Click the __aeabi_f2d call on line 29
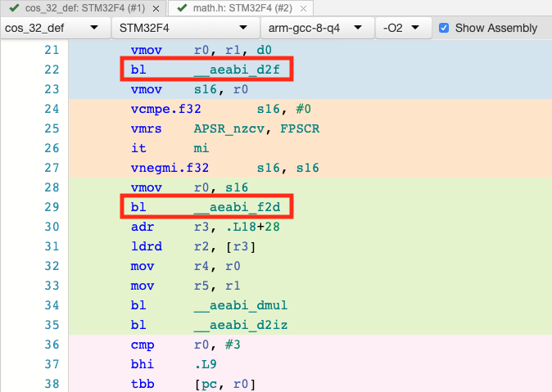Screen dimensions: 552x392 237,207
